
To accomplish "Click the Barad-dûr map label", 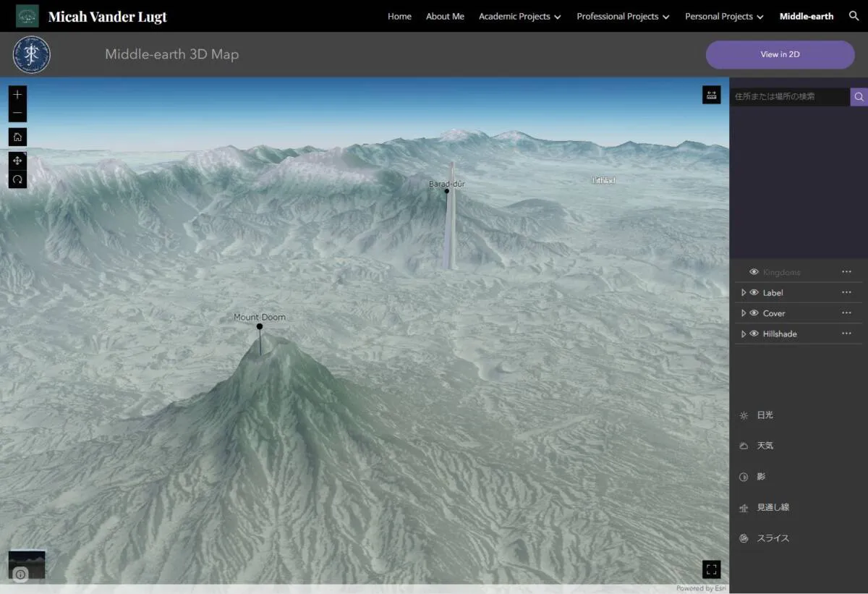I will point(446,184).
